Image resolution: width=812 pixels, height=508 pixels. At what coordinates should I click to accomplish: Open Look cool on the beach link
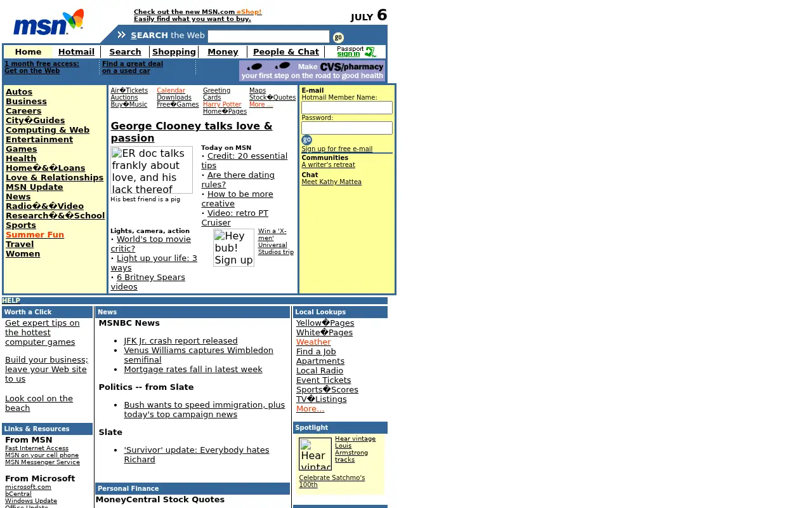click(x=39, y=403)
